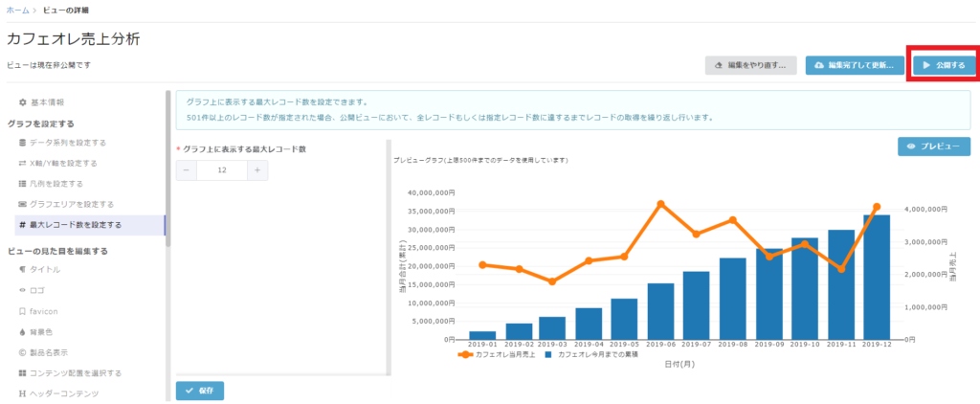This screenshot has height=404, width=980.
Task: Click the 2019-08 blue bar
Action: 732,299
